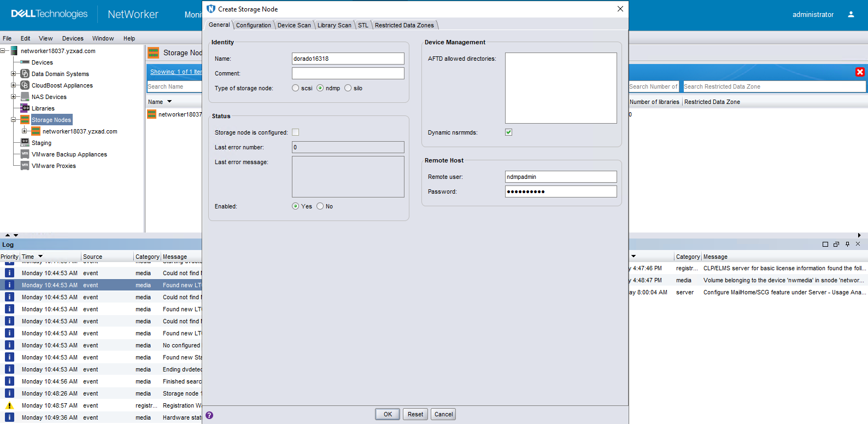Click the info icon of 10:48:26 AM log row
868x424 pixels.
pos(9,393)
